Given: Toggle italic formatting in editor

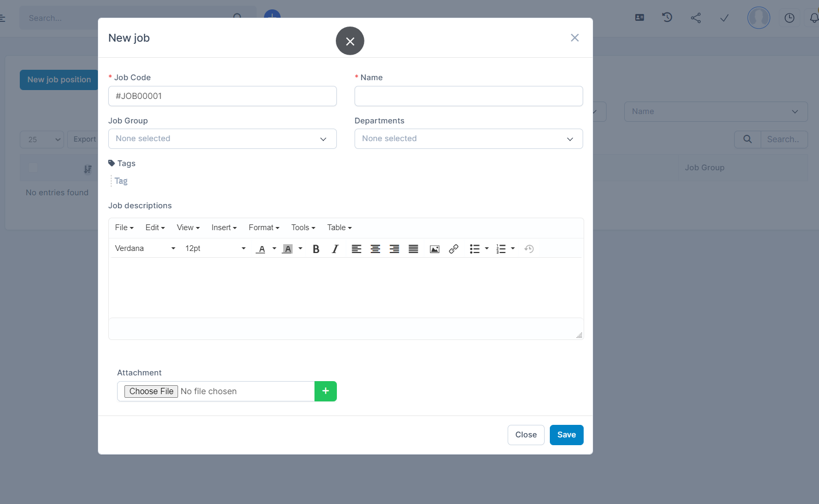Looking at the screenshot, I should tap(335, 249).
